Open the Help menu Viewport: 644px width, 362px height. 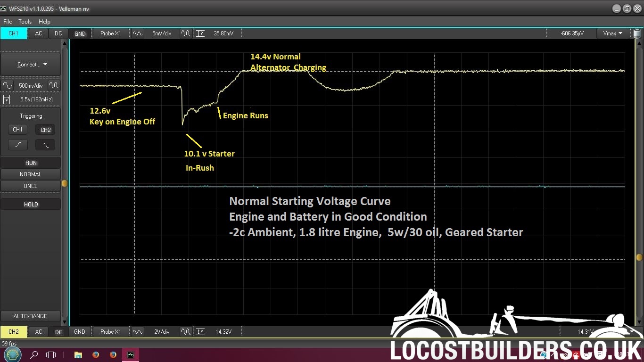[44, 22]
